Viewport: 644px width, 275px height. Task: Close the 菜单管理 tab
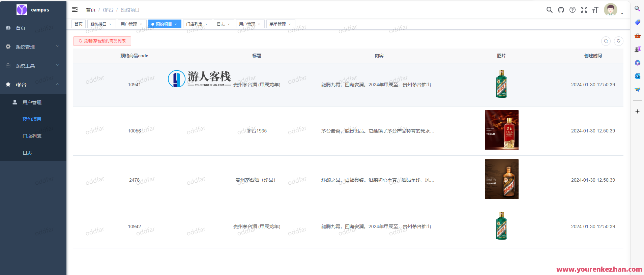(x=290, y=24)
